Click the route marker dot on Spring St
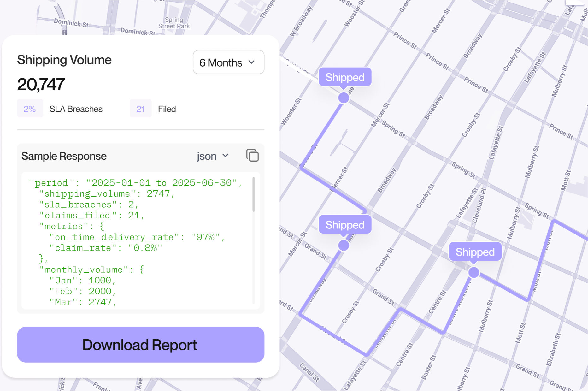This screenshot has width=588, height=391. tap(344, 98)
